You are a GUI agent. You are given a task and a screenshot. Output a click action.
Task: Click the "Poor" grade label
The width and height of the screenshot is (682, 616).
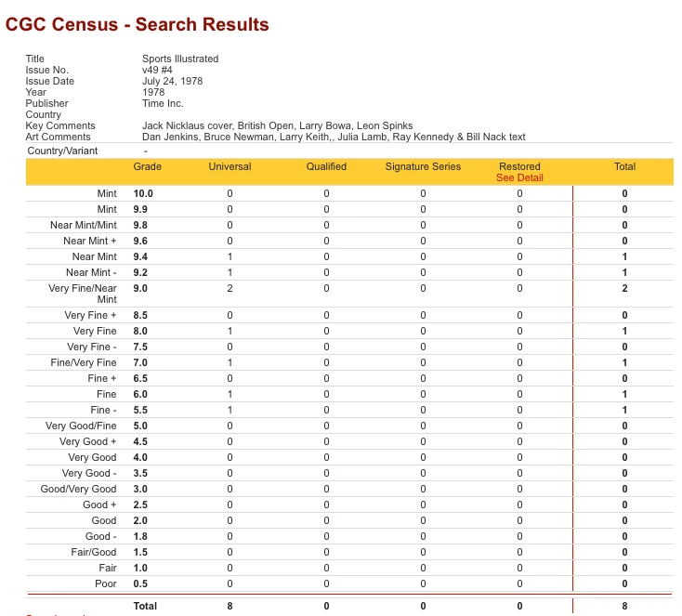click(x=106, y=583)
